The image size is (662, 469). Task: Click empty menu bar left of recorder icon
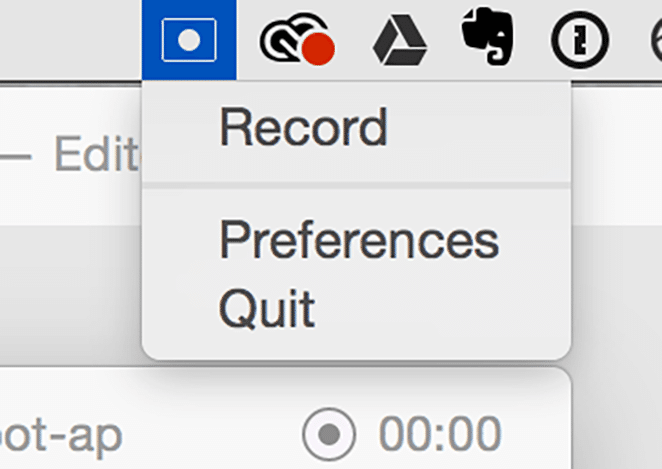click(70, 40)
